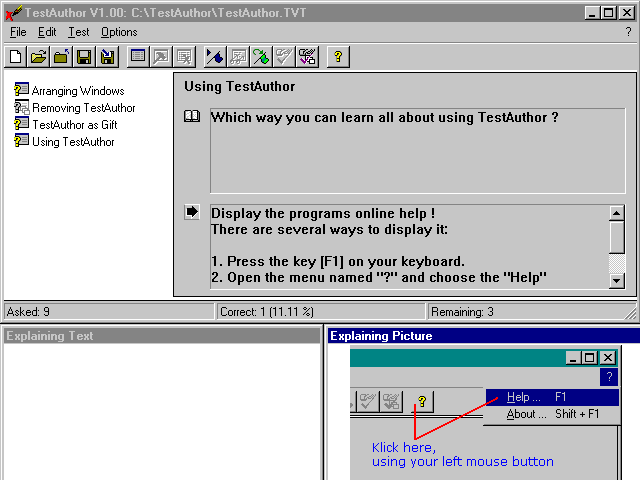Click the Save As floppy icon with arrow
640x480 pixels.
coord(107,57)
